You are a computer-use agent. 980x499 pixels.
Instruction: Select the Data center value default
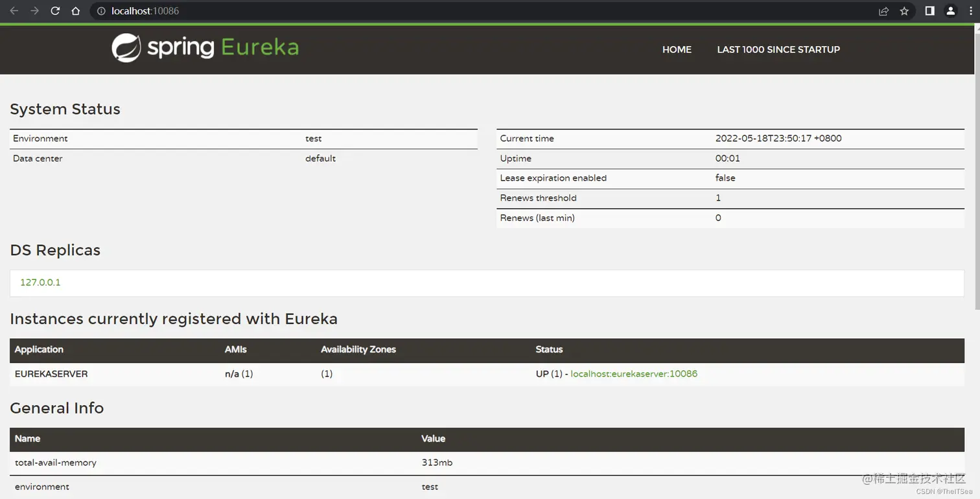[320, 158]
